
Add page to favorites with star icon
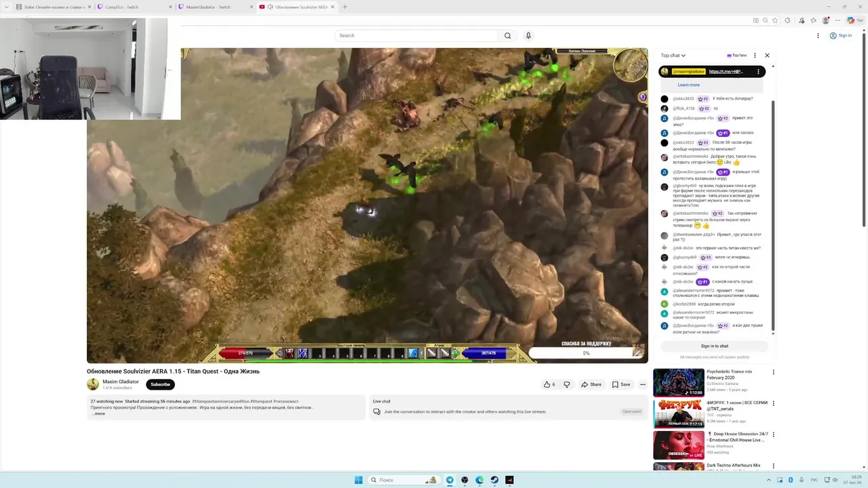click(x=775, y=20)
